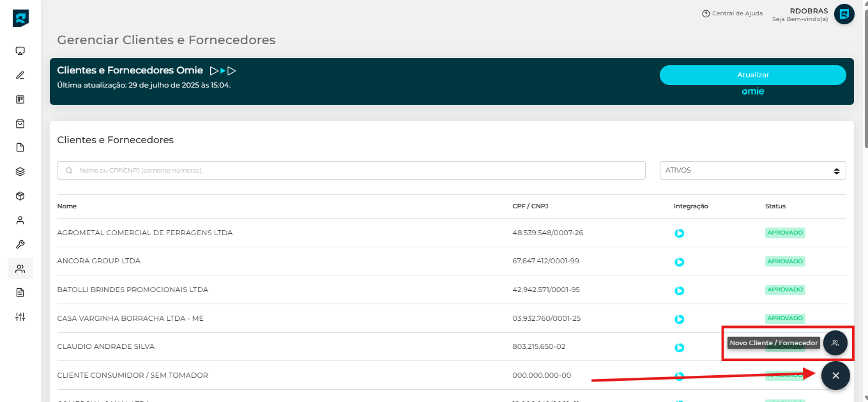Viewport: 868px width, 402px height.
Task: Select the wrench tools sidebar icon
Action: (20, 244)
